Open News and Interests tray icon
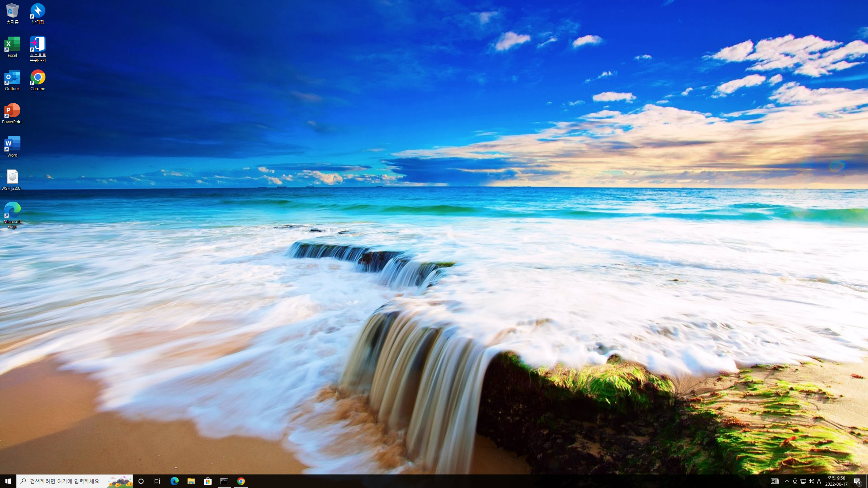This screenshot has height=488, width=868. click(774, 481)
